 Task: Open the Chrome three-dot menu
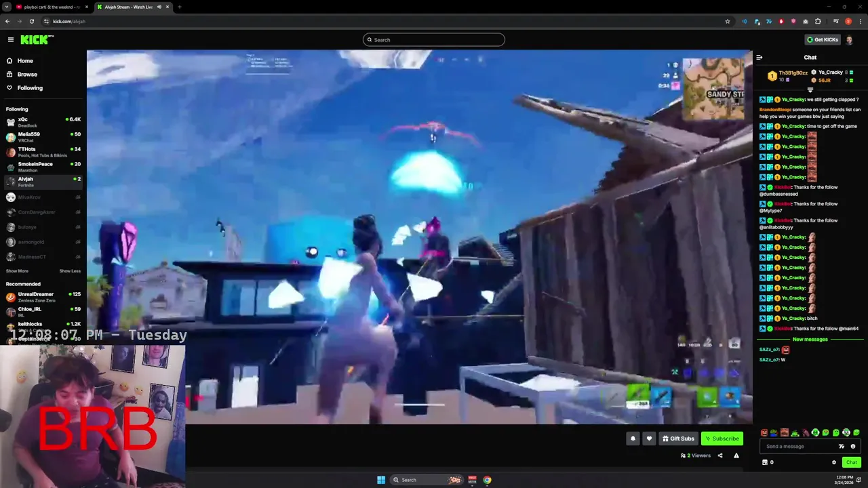(860, 22)
